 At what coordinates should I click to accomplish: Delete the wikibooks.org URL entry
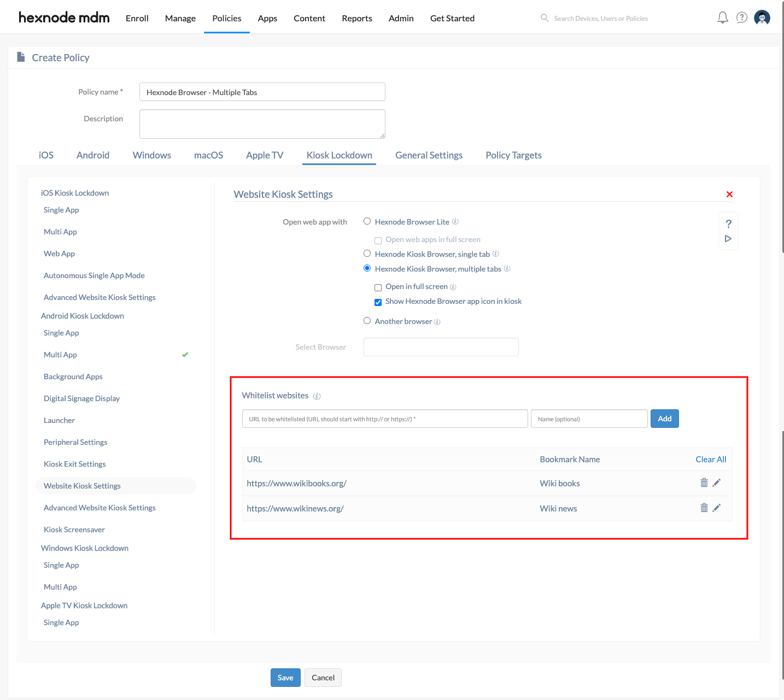704,483
